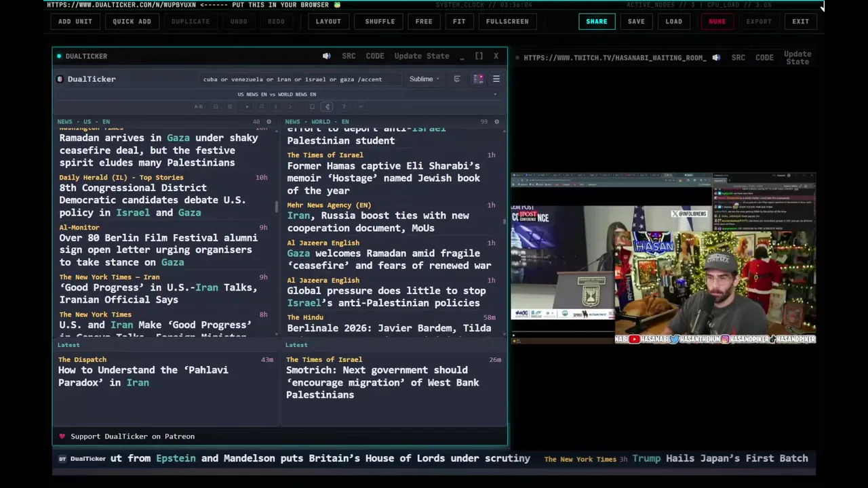Click the Twitch stream video thumbnail
The height and width of the screenshot is (488, 868).
[x=663, y=258]
